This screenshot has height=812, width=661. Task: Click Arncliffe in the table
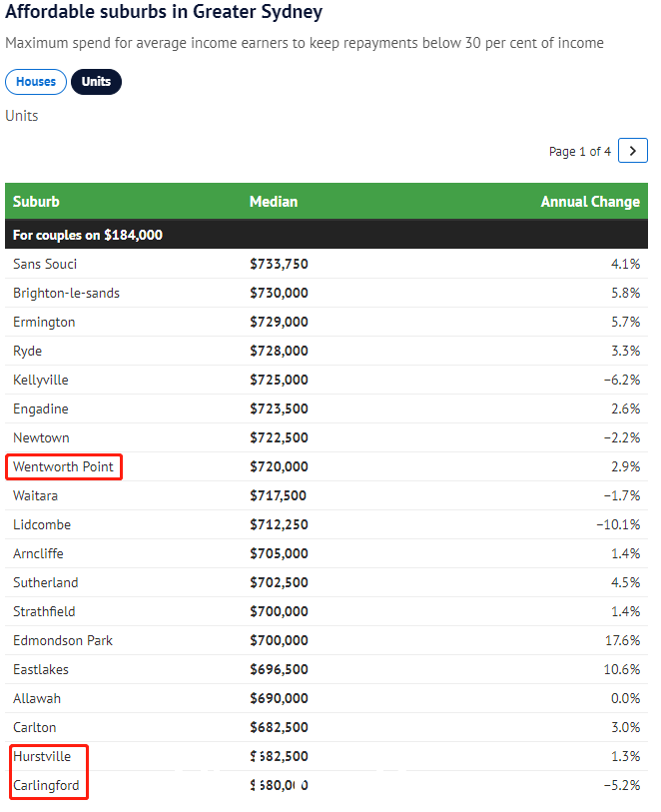[x=38, y=553]
